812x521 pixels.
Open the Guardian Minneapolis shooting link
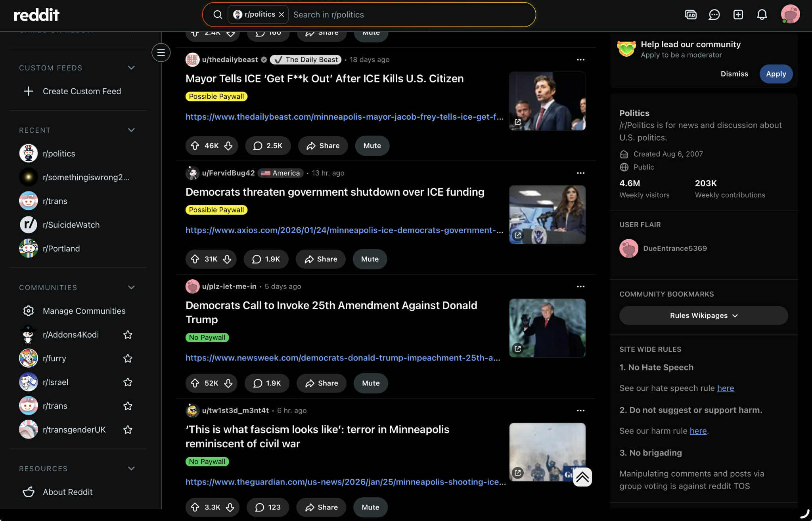pyautogui.click(x=345, y=482)
